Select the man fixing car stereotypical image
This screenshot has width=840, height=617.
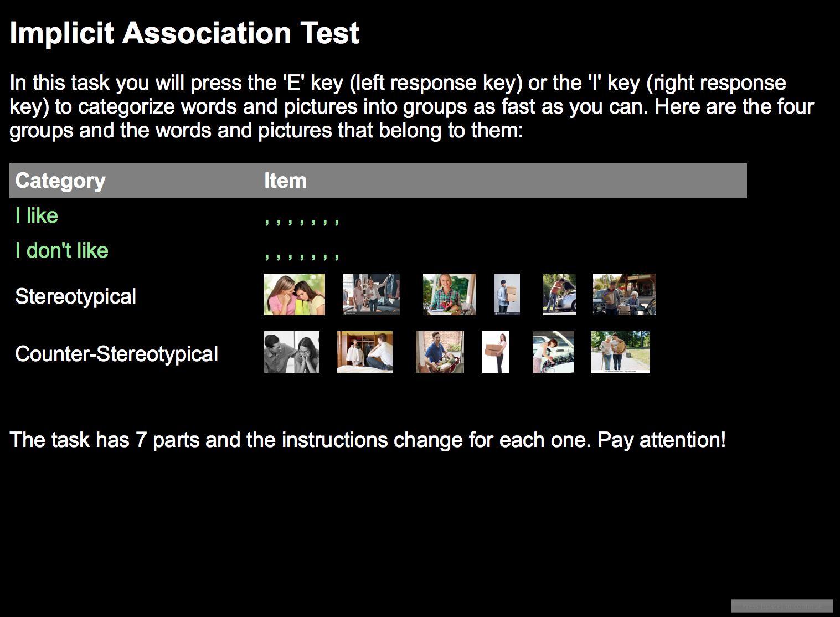559,294
